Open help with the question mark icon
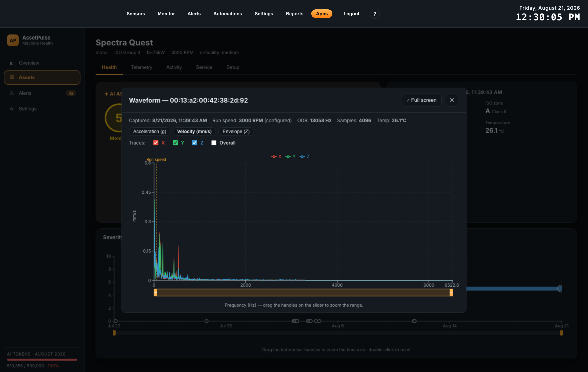The height and width of the screenshot is (372, 588). point(375,14)
